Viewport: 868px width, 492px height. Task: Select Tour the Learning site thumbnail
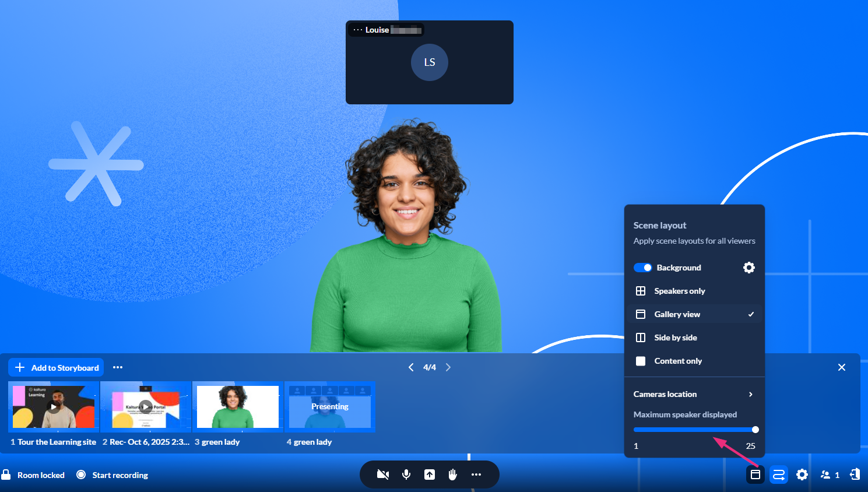pos(54,407)
